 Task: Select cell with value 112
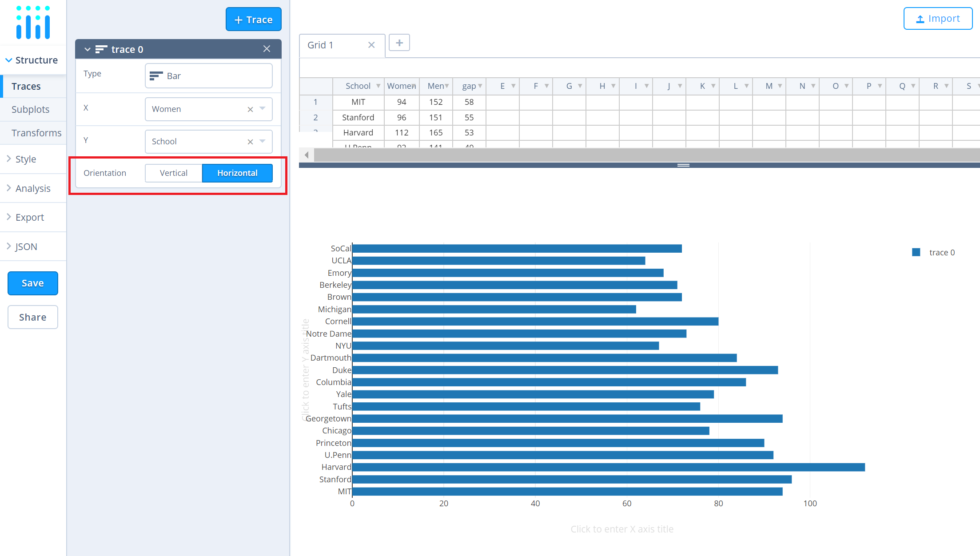point(402,132)
